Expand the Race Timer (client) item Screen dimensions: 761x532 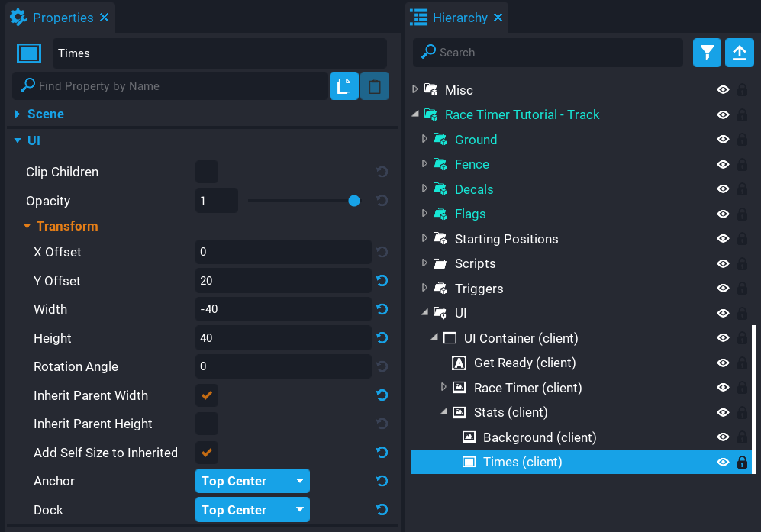pos(443,388)
